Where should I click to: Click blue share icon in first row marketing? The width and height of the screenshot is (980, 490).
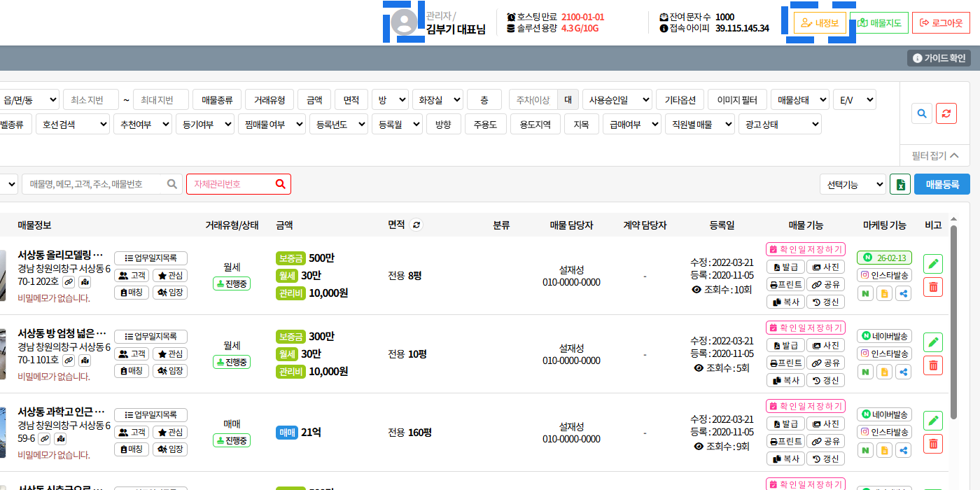[x=904, y=294]
